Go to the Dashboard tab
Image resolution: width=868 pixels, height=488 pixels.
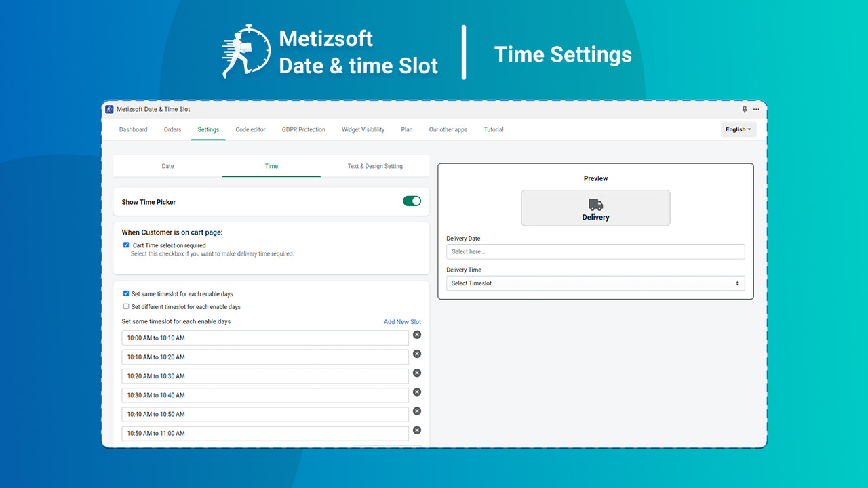point(133,129)
